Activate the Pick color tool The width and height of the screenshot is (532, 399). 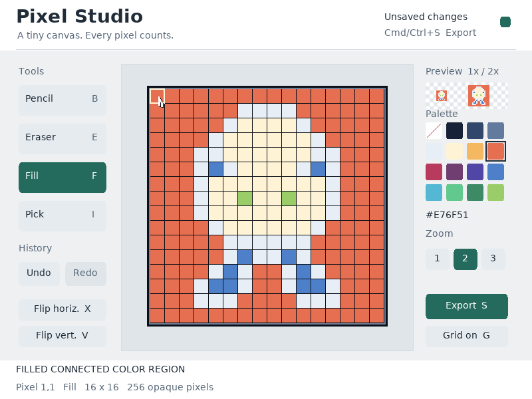click(x=63, y=214)
